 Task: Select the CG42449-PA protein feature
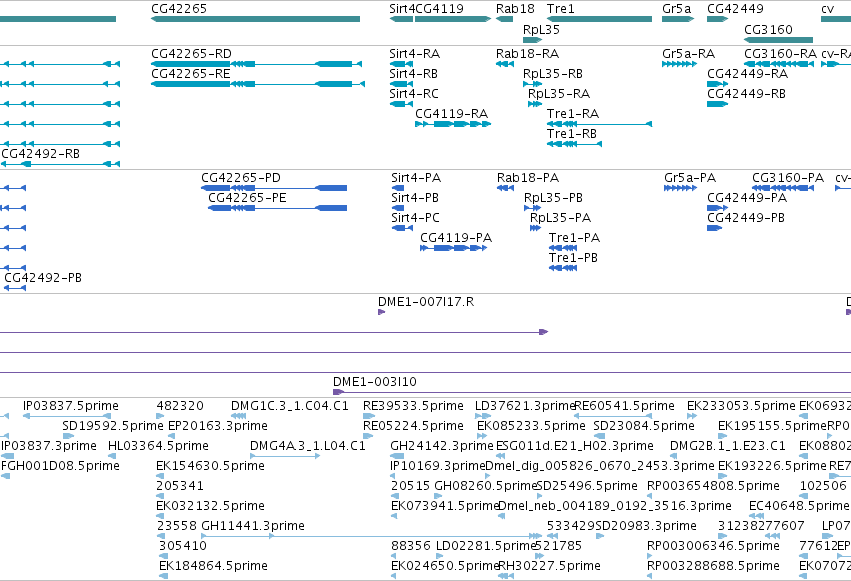(717, 208)
